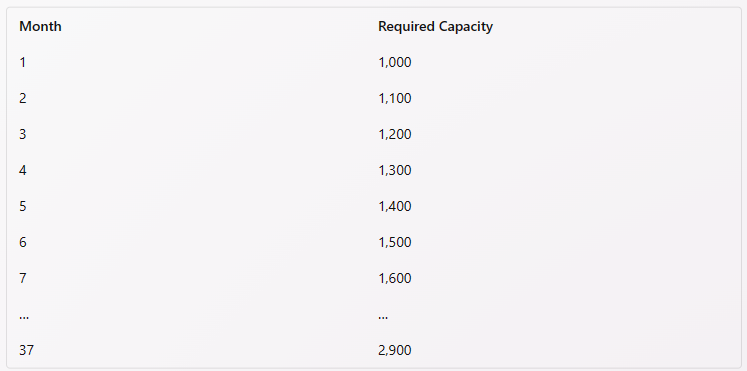Click the Month column header
Viewport: 747px width, 371px height.
tap(40, 26)
